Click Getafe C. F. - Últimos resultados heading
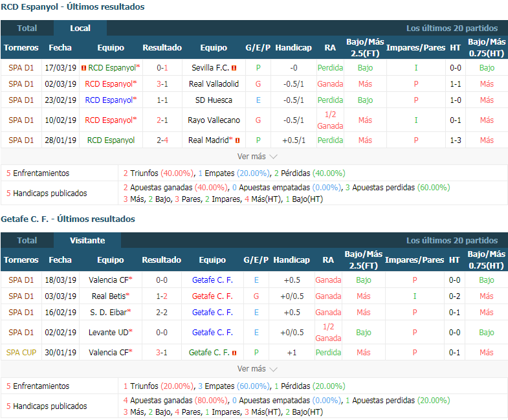This screenshot has width=508, height=420. coord(68,219)
